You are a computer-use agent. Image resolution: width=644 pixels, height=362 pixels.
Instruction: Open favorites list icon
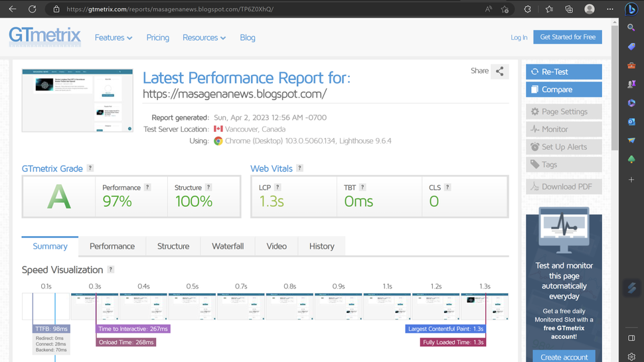point(549,9)
